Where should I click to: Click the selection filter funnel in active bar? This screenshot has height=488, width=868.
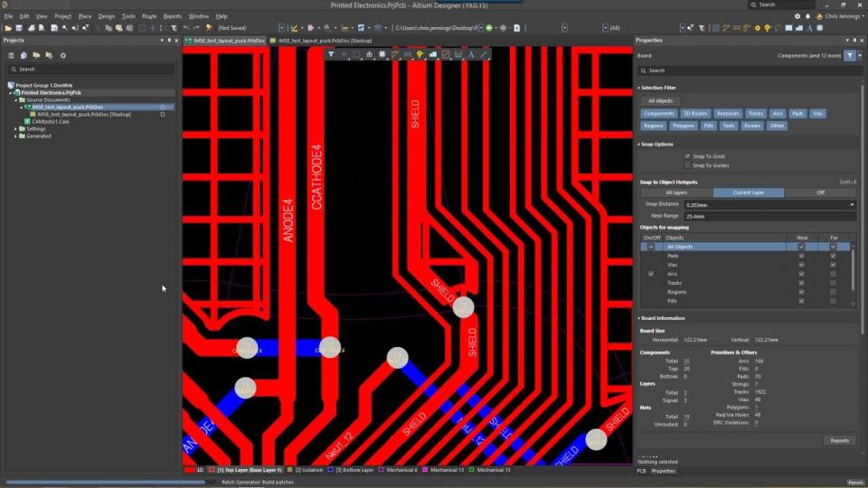coord(331,54)
